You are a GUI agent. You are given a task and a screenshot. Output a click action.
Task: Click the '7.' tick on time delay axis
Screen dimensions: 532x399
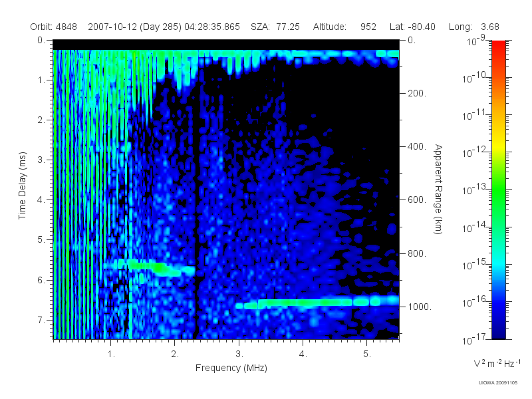pos(41,320)
